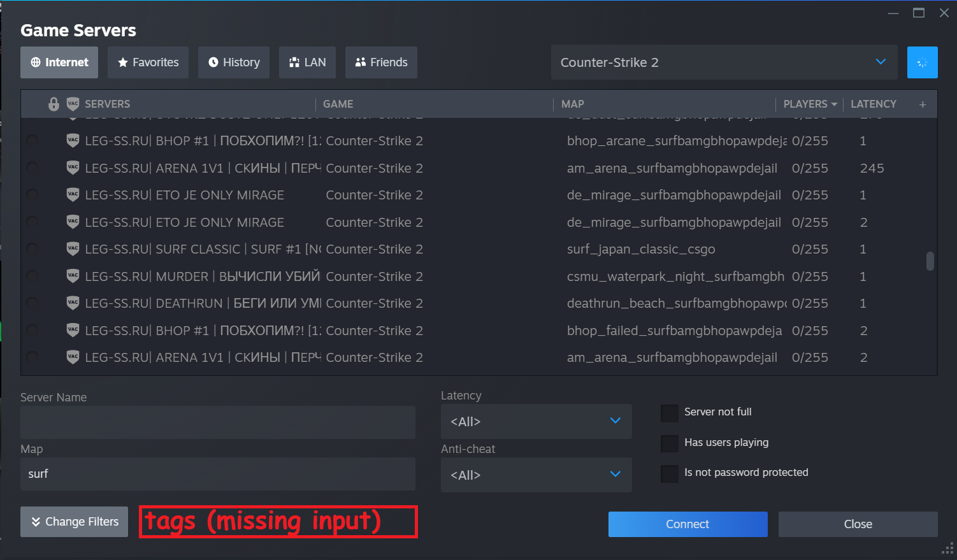This screenshot has height=560, width=957.
Task: Open the Friends tab
Action: coord(381,62)
